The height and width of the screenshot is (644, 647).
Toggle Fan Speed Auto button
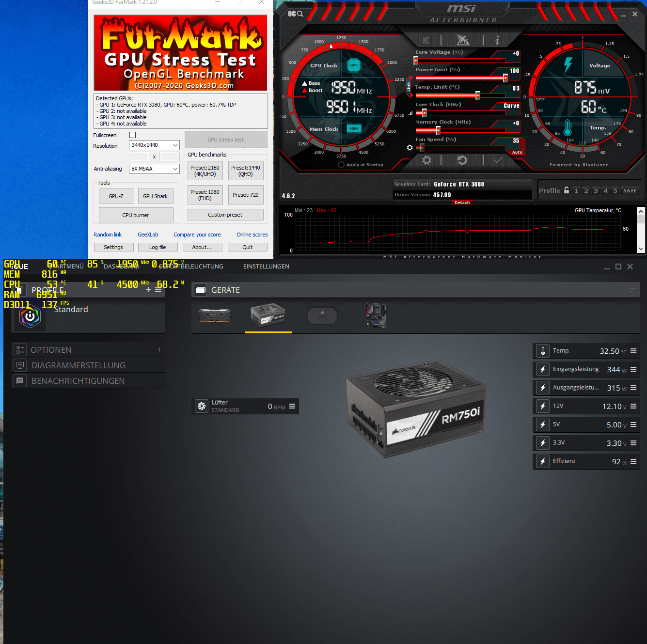[x=517, y=152]
